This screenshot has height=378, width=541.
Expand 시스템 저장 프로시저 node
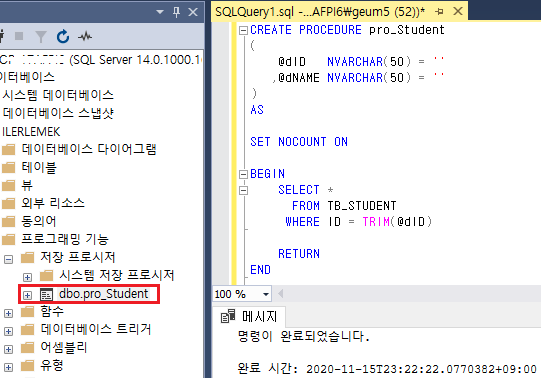[x=27, y=277]
